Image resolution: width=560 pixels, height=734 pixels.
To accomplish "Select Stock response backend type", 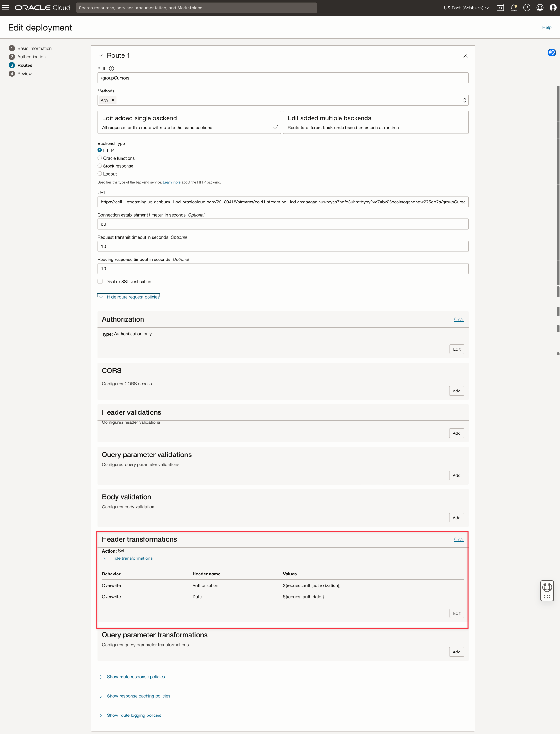I will [x=100, y=166].
